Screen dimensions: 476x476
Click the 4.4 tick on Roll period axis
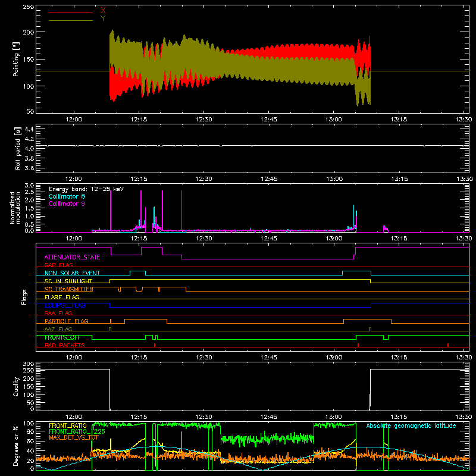29,129
